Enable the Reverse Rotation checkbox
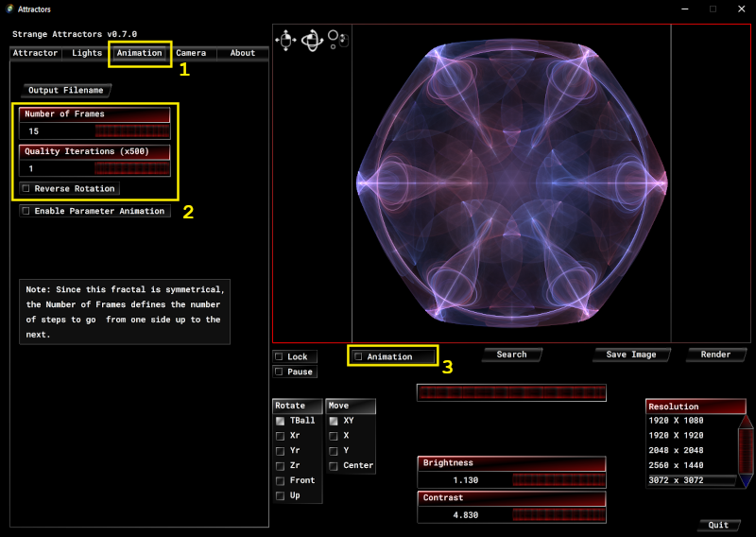The width and height of the screenshot is (756, 537). coord(26,189)
